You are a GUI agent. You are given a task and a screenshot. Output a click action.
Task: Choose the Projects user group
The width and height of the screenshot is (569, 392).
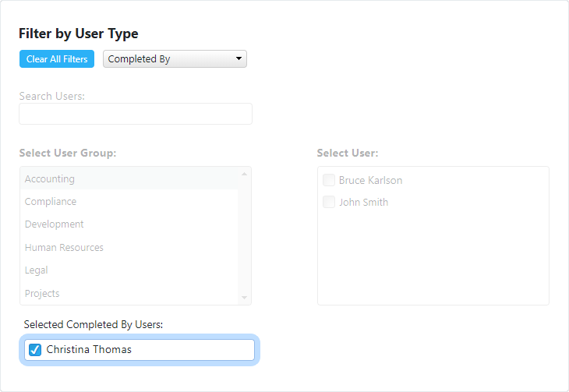[129, 293]
